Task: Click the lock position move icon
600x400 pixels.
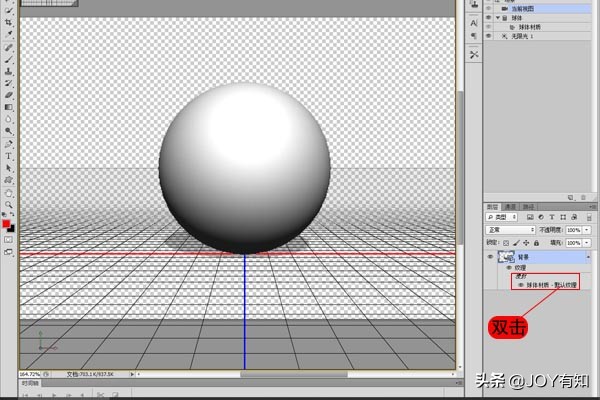Action: tap(527, 242)
